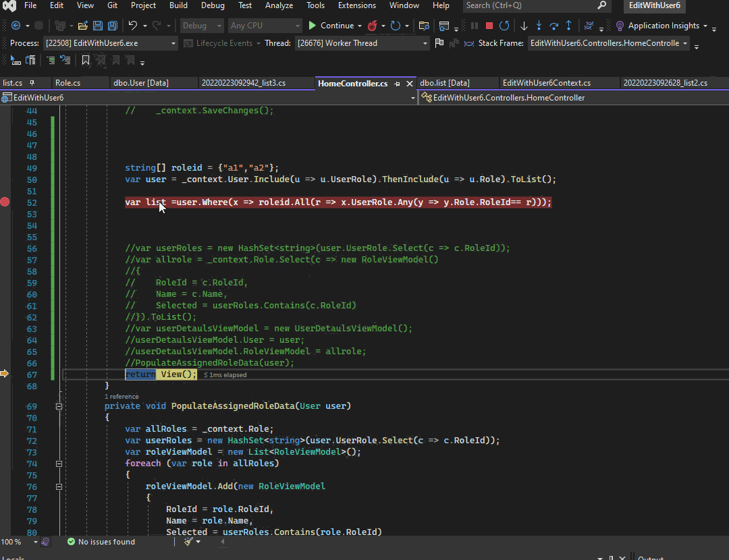Screen dimensions: 729x560
Task: Click the Git menu
Action: [x=113, y=5]
